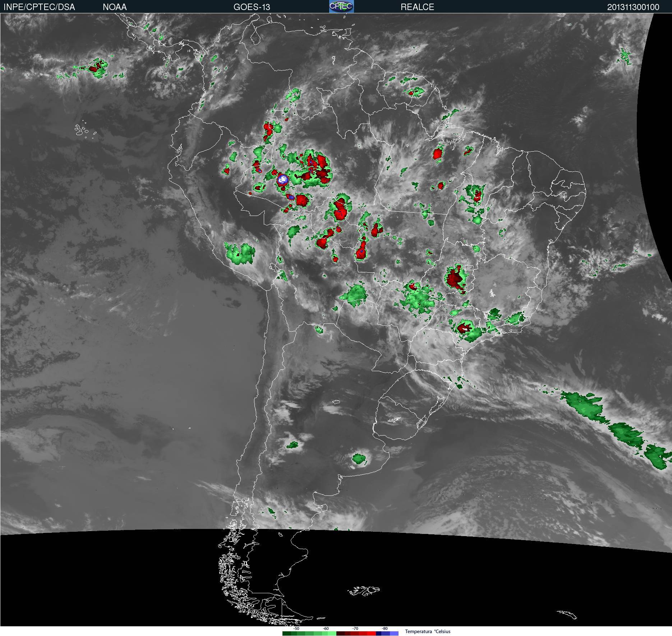672x636 pixels.
Task: Select the INPE/CPTEC/DSA header text
Action: click(39, 7)
